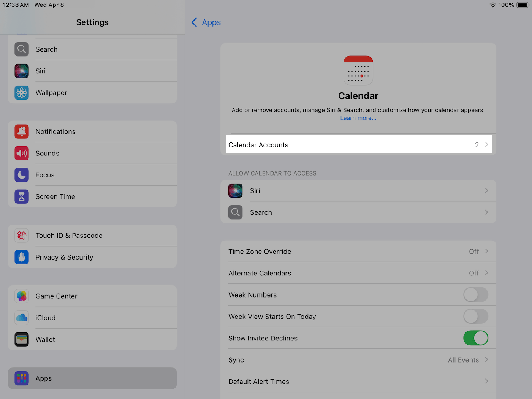This screenshot has width=532, height=399.
Task: Select Apps in the settings sidebar
Action: click(92, 378)
